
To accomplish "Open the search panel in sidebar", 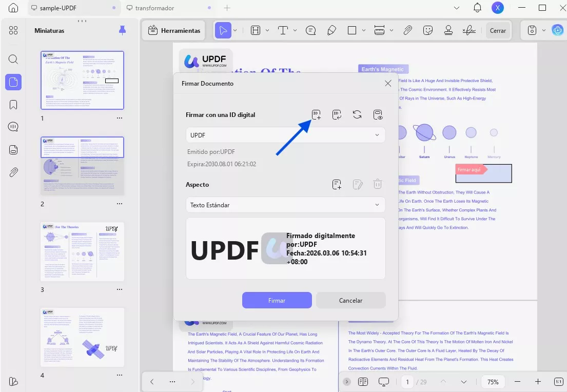I will coord(13,60).
